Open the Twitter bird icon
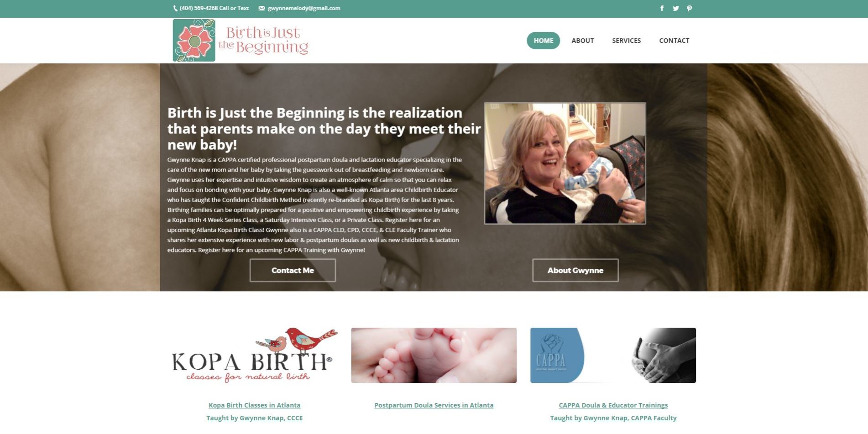This screenshot has width=868, height=434. (x=675, y=8)
